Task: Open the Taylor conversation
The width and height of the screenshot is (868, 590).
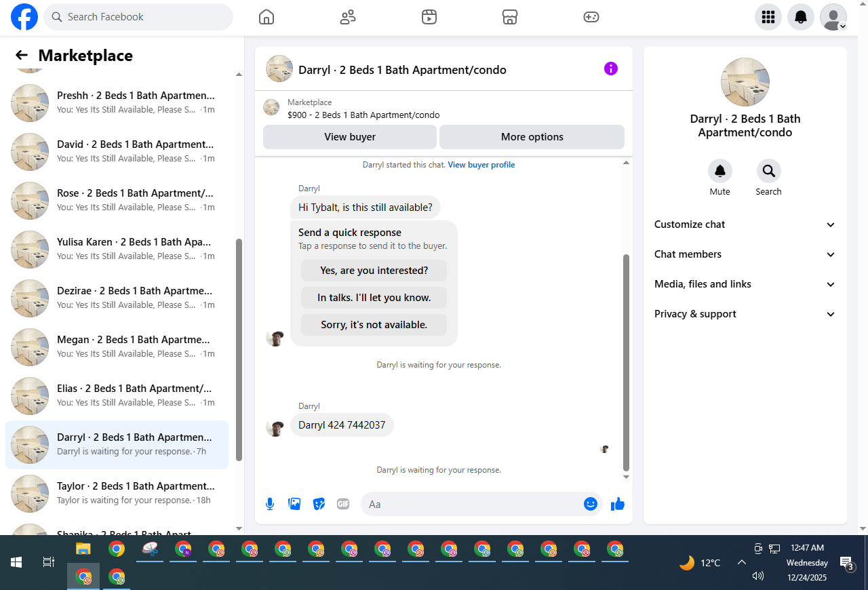Action: [117, 494]
